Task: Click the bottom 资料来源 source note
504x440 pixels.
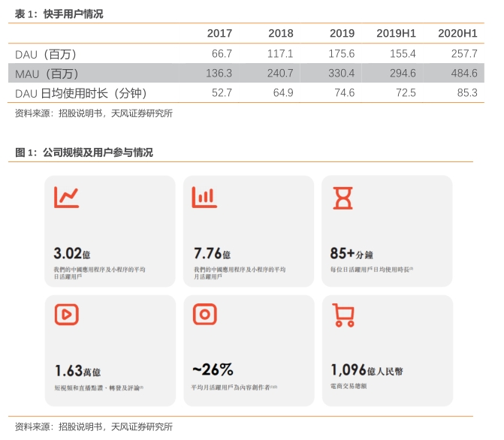Action: tap(94, 426)
